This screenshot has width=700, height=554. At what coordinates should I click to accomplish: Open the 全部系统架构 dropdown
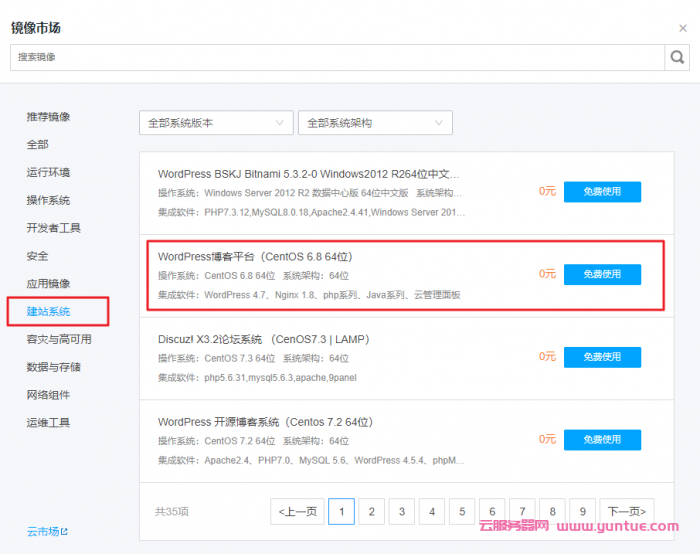coord(375,123)
